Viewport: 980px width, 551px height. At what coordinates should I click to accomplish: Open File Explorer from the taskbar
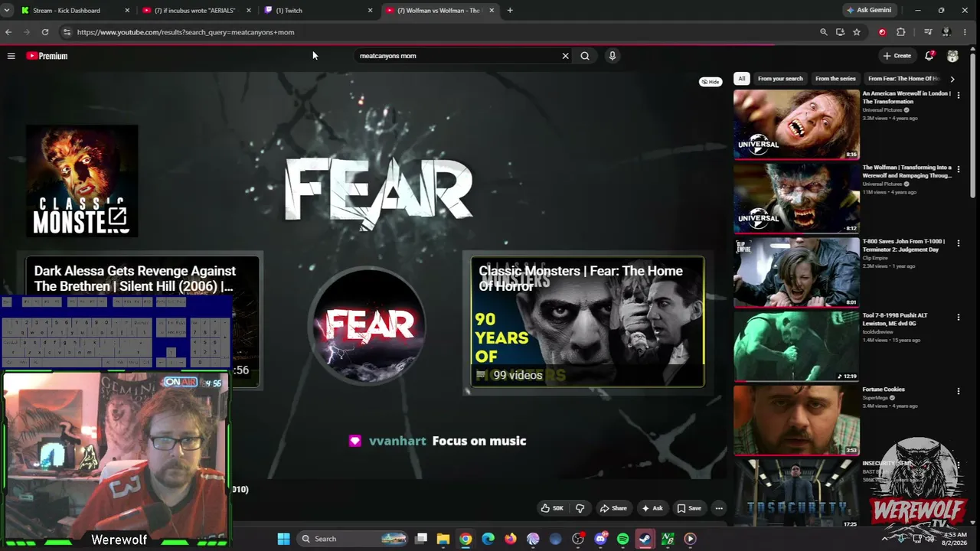pos(443,539)
